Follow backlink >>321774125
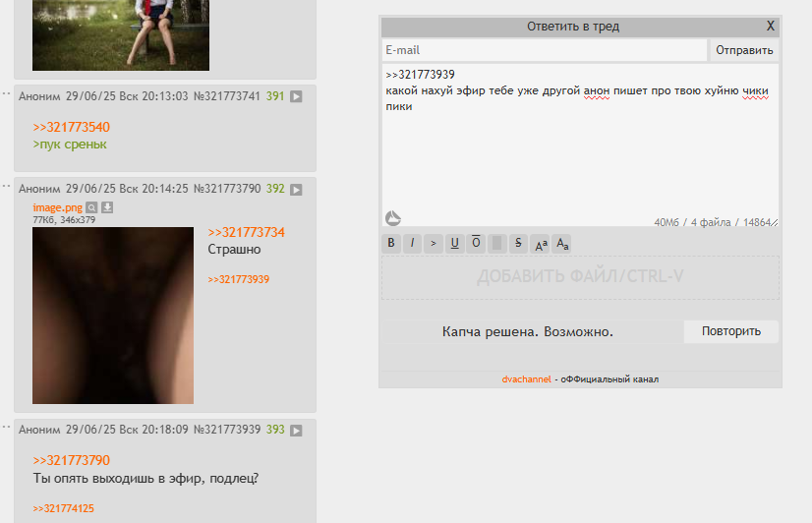The image size is (812, 523). click(64, 508)
